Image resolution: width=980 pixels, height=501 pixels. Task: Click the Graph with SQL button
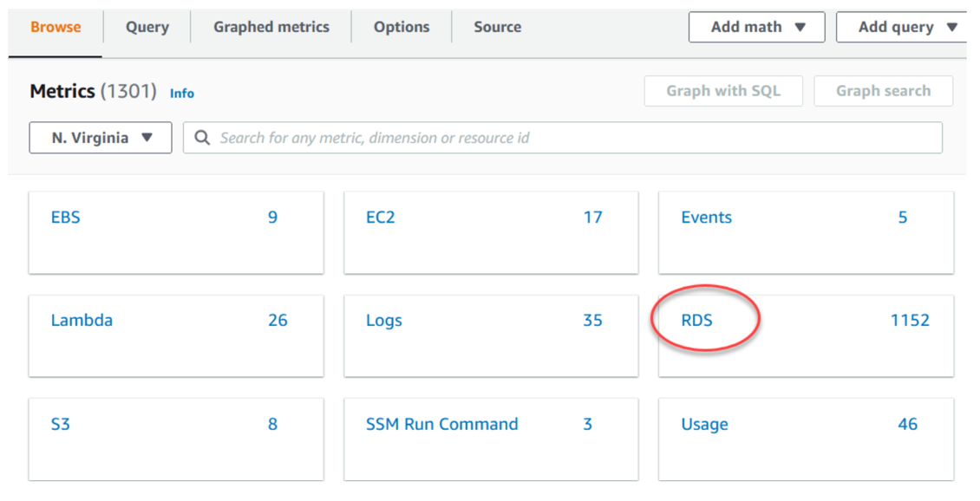click(x=723, y=90)
